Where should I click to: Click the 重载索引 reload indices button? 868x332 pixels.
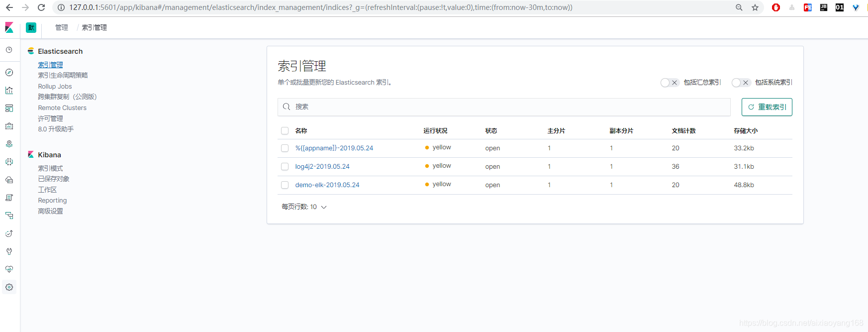tap(767, 107)
